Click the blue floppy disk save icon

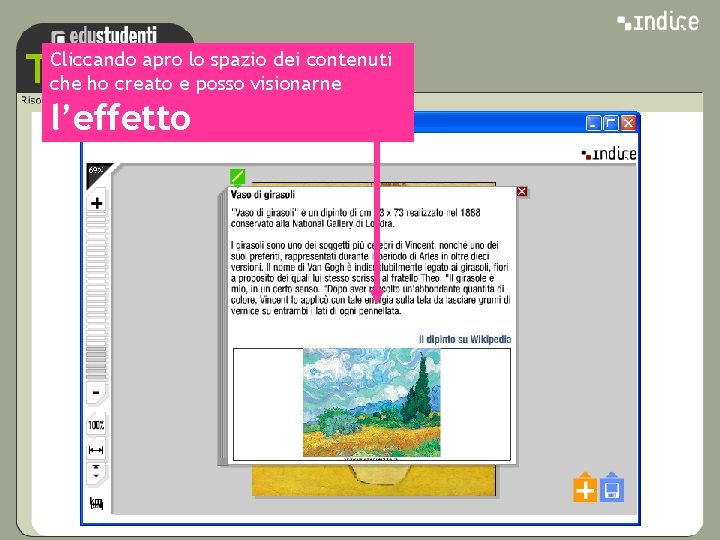612,488
